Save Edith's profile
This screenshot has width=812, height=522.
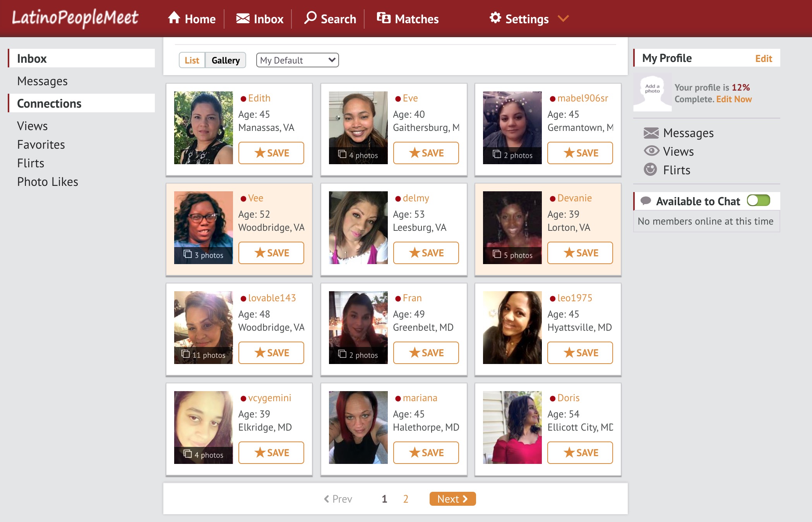click(x=271, y=153)
